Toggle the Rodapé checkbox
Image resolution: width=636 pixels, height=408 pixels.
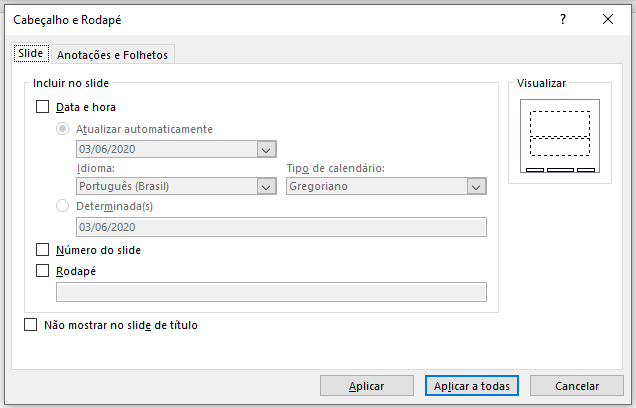tap(42, 270)
